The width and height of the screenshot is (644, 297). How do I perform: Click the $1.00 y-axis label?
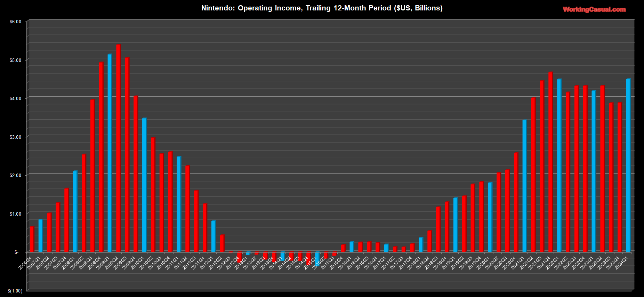[15, 214]
